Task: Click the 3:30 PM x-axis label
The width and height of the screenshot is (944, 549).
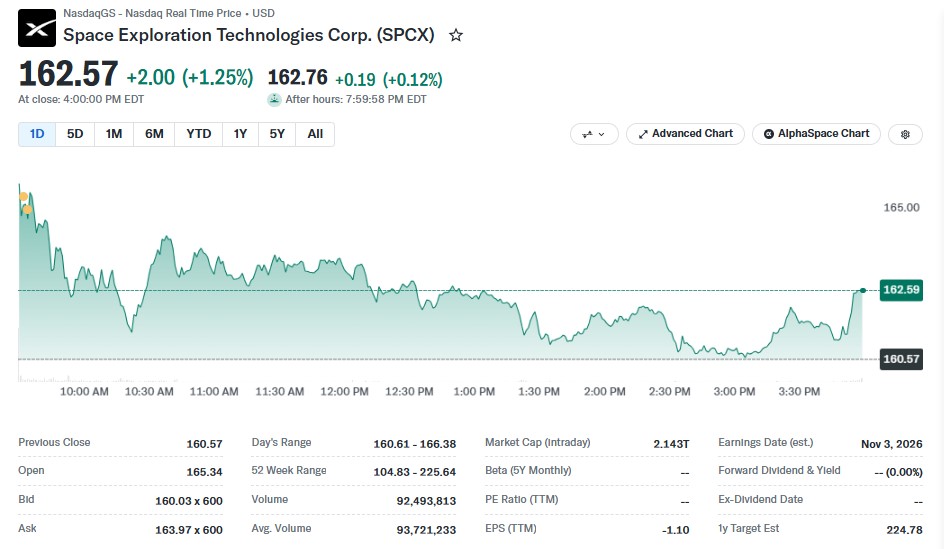Action: 799,392
